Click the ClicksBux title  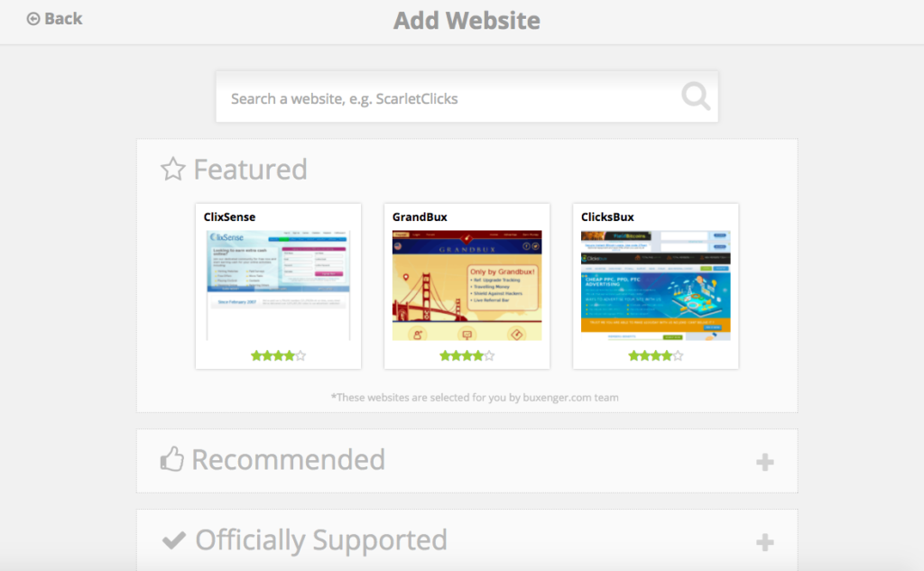pos(607,216)
